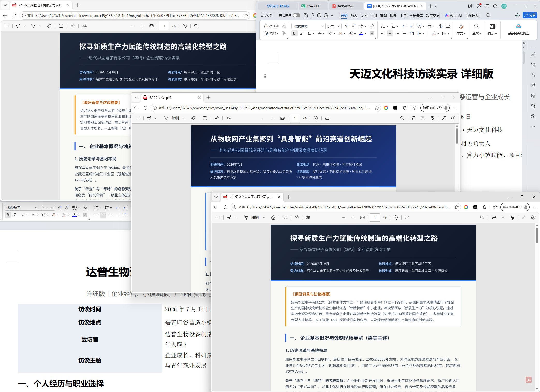Click the address bar of 利尔达 PDF window
The height and width of the screenshot is (392, 540).
click(x=265, y=108)
